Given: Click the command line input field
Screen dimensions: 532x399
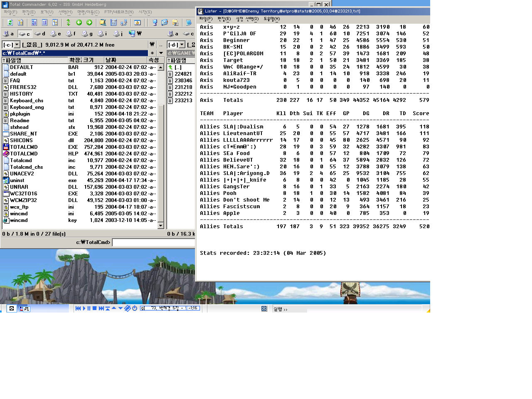Looking at the screenshot, I should click(154, 242).
